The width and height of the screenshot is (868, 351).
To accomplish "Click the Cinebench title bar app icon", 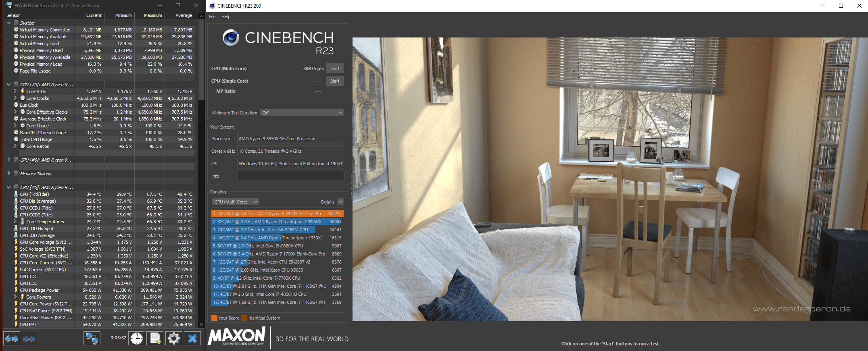I will (212, 6).
